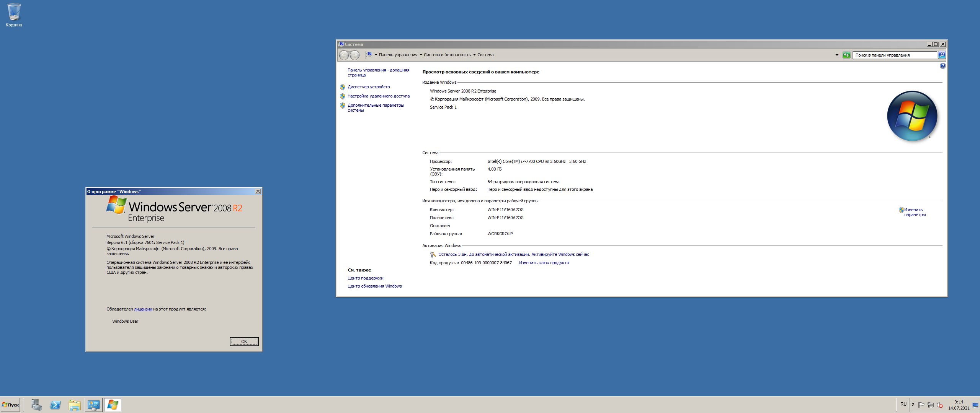Show hidden tray icons with the chevron

[x=913, y=405]
